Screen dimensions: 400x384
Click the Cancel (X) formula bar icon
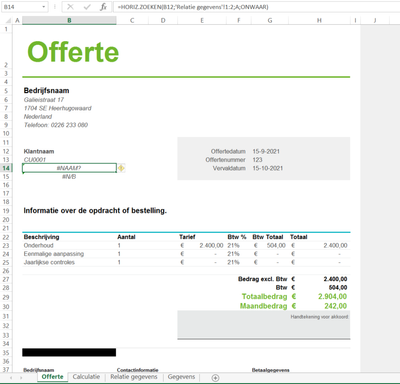tap(70, 7)
